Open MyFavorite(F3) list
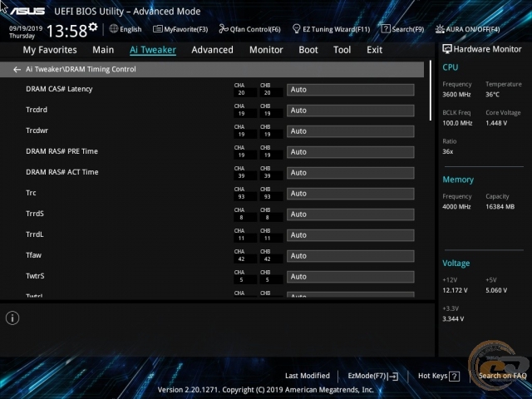 coord(180,29)
